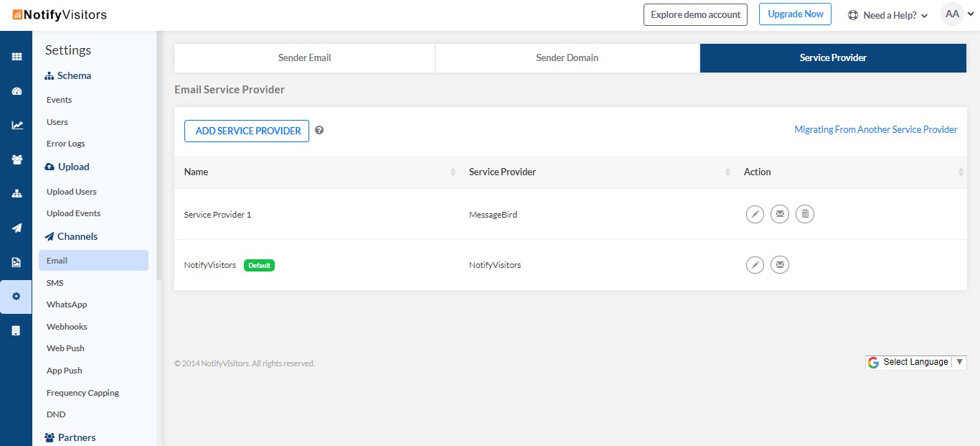Send test email for NotifyVisitors provider
Image resolution: width=980 pixels, height=446 pixels.
coord(780,265)
